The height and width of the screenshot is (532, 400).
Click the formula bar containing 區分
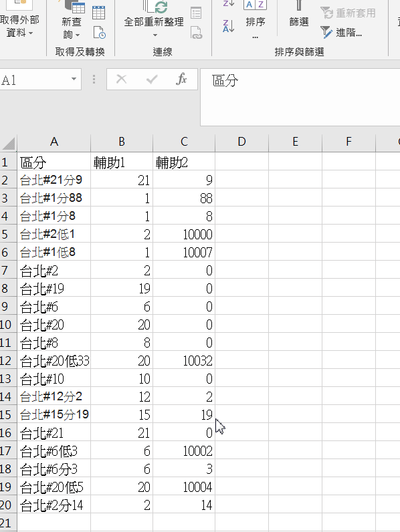click(300, 97)
